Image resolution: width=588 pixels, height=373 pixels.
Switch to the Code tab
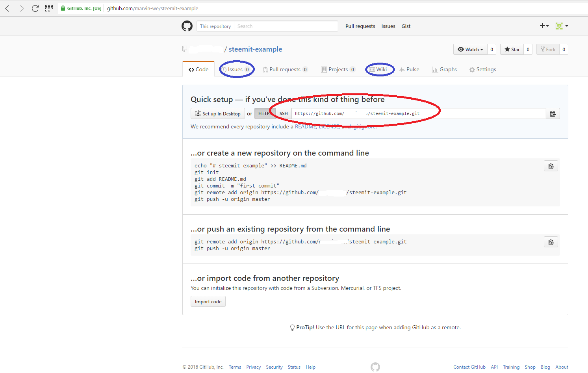(x=198, y=69)
